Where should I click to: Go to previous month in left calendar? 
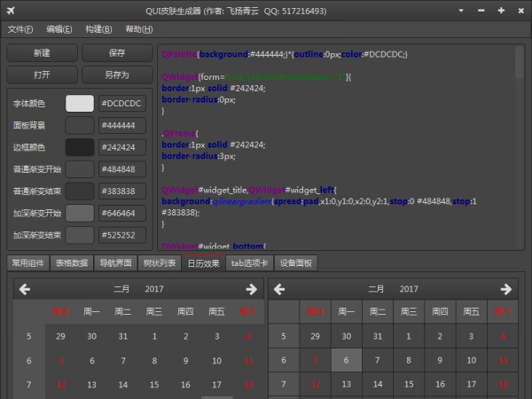[25, 289]
